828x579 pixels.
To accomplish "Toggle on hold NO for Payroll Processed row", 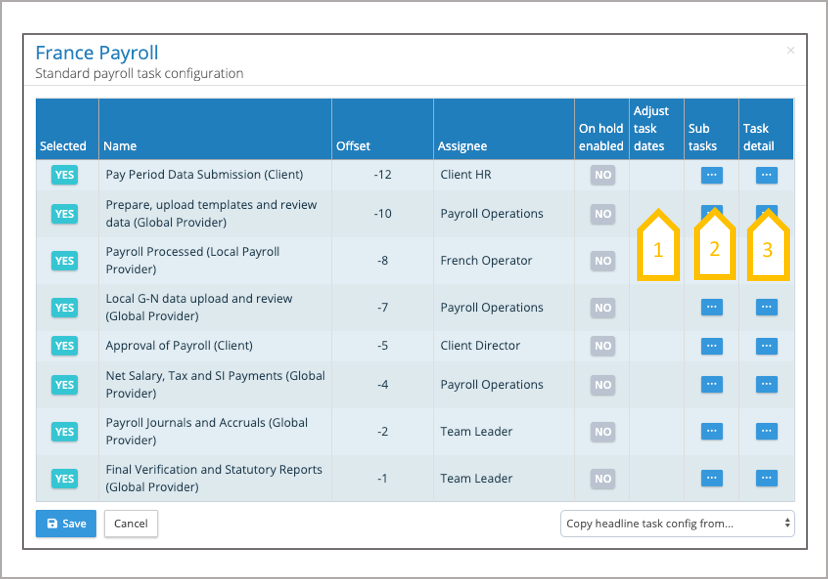I will coord(602,261).
